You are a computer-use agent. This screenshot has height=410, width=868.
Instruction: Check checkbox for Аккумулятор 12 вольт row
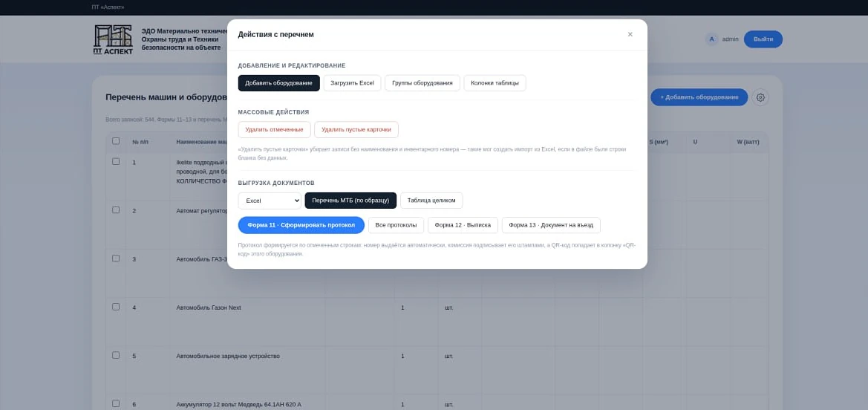(x=116, y=403)
